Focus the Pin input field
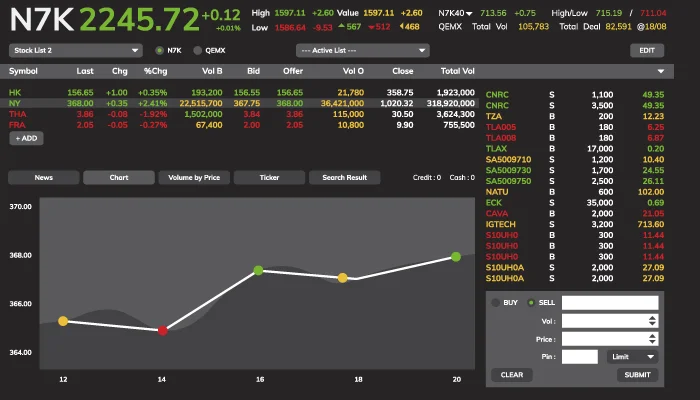The width and height of the screenshot is (700, 400). click(x=580, y=356)
